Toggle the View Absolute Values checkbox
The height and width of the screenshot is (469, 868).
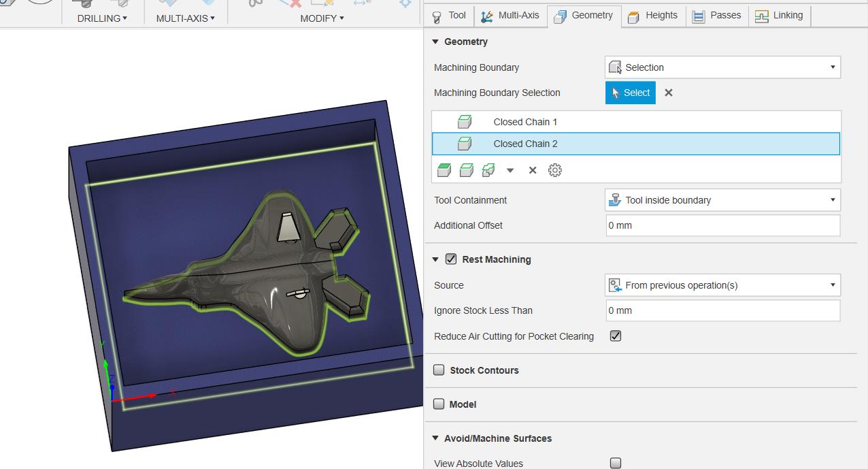[x=616, y=463]
